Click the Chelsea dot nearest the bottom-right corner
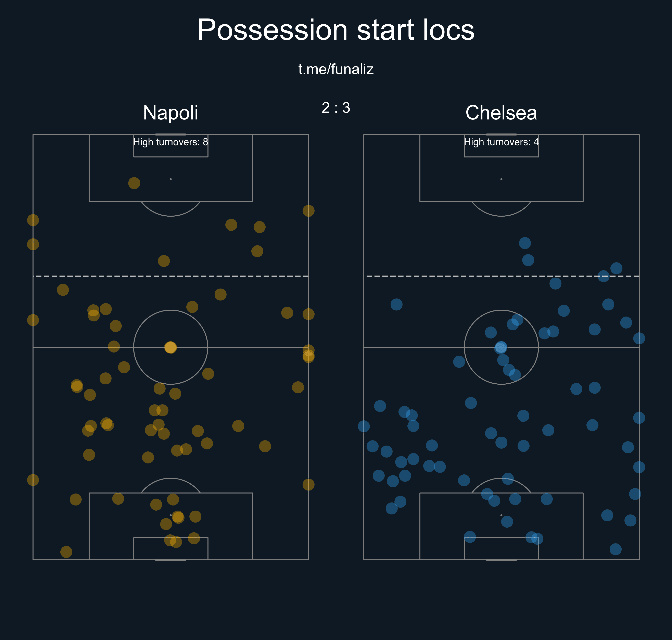 [615, 549]
